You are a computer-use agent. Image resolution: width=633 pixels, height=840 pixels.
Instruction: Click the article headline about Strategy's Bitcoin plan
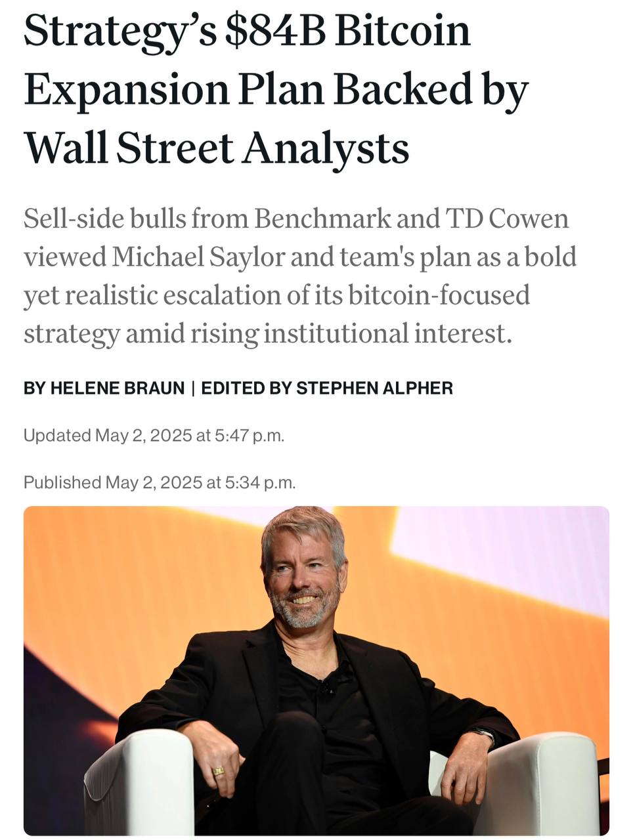tap(276, 89)
